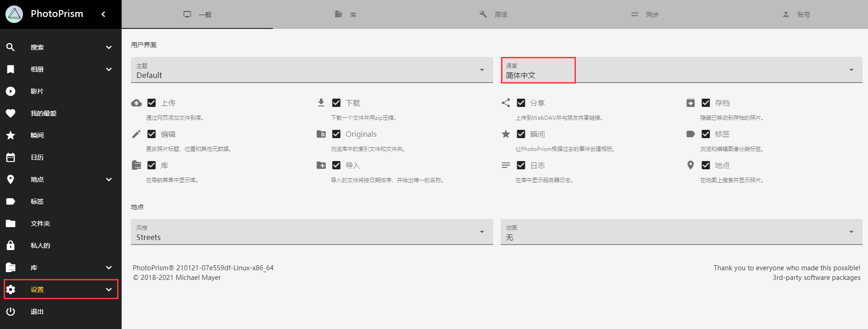Click the Michael Mayer copyright text
Image resolution: width=868 pixels, height=329 pixels.
pyautogui.click(x=177, y=278)
